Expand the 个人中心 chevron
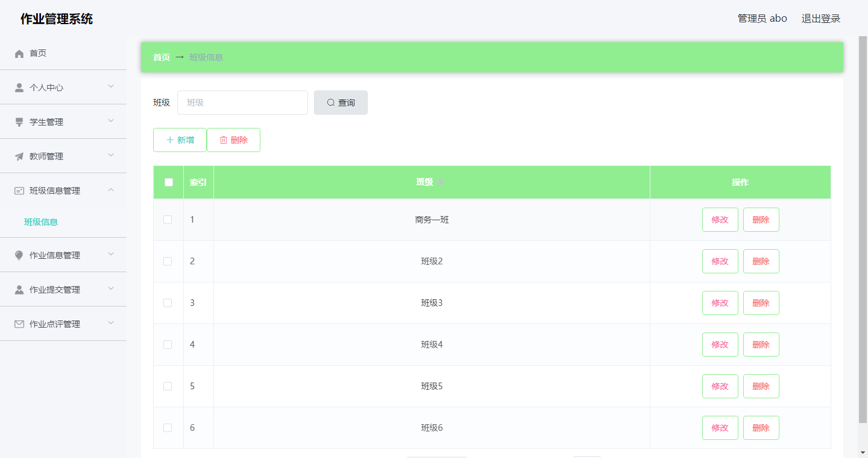The height and width of the screenshot is (458, 868). pos(111,87)
